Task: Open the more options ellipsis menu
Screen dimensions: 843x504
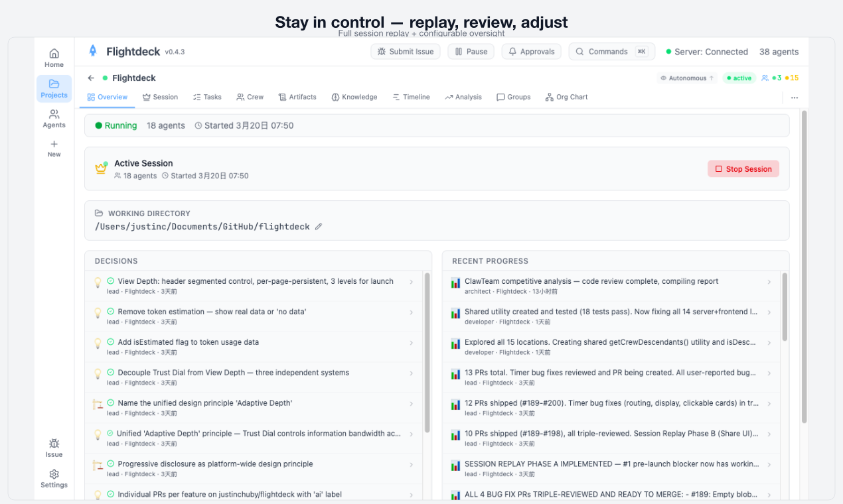Action: [794, 97]
